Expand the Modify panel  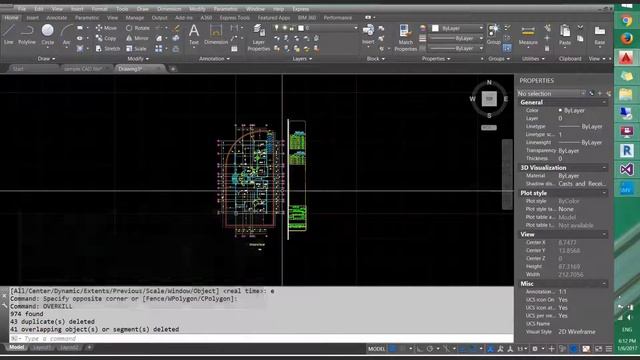coord(138,59)
